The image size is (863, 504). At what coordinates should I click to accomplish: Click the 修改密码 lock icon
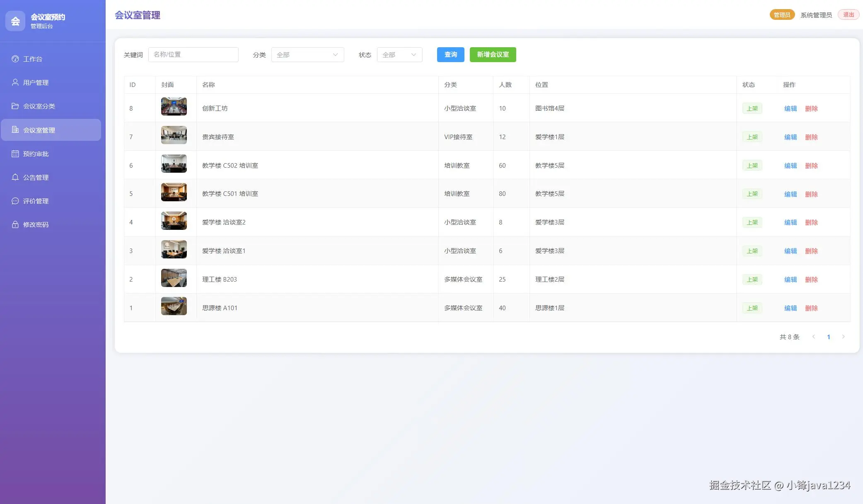[15, 224]
